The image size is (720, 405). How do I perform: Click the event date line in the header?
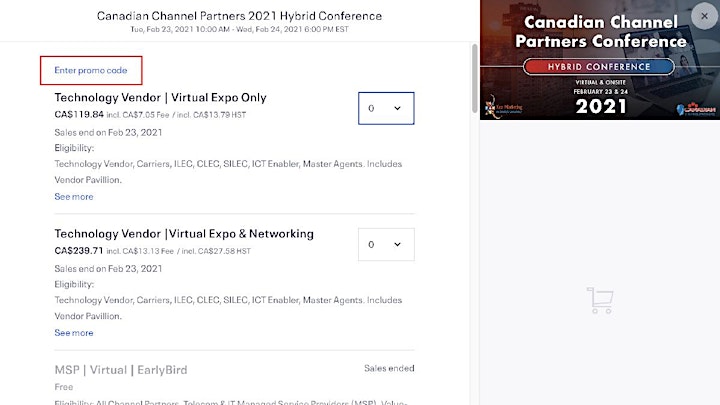239,29
